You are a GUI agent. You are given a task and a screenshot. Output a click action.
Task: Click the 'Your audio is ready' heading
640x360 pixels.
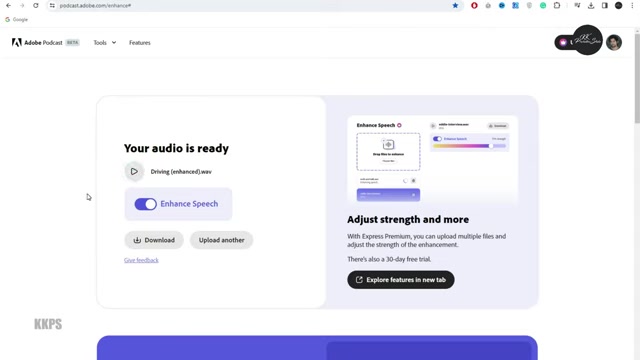(x=176, y=148)
